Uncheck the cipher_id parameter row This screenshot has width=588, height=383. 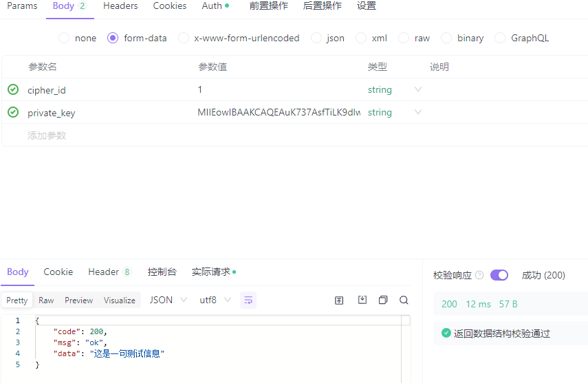[x=13, y=89]
